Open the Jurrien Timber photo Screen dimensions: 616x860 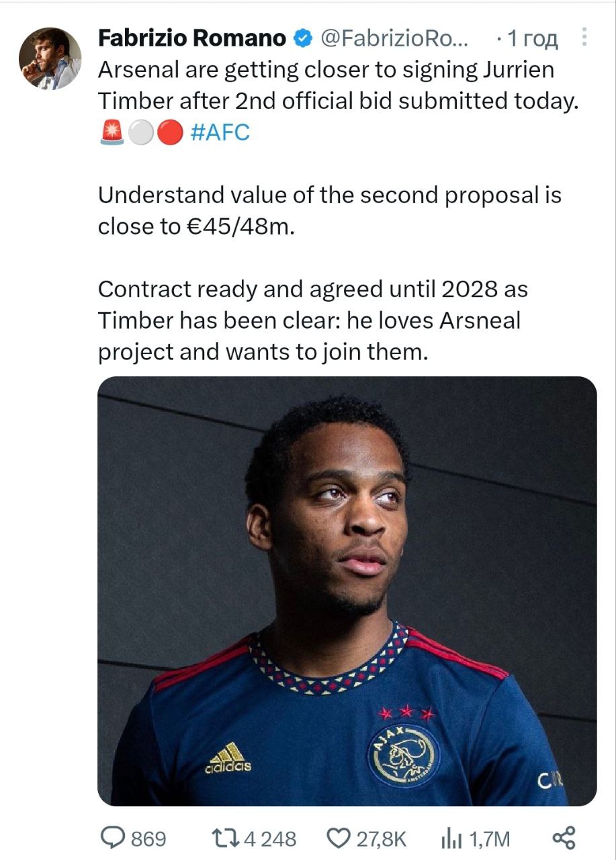[x=347, y=591]
